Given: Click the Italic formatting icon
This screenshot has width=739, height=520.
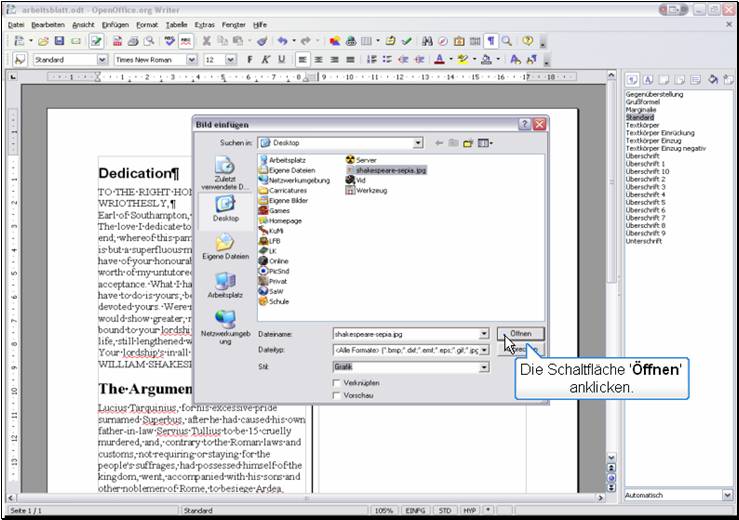Looking at the screenshot, I should [266, 60].
